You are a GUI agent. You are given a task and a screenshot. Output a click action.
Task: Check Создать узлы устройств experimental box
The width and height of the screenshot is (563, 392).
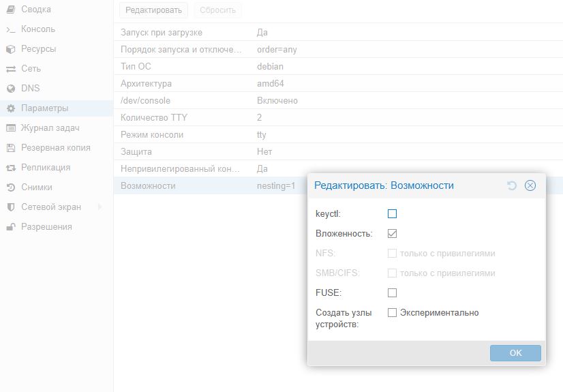(x=392, y=313)
